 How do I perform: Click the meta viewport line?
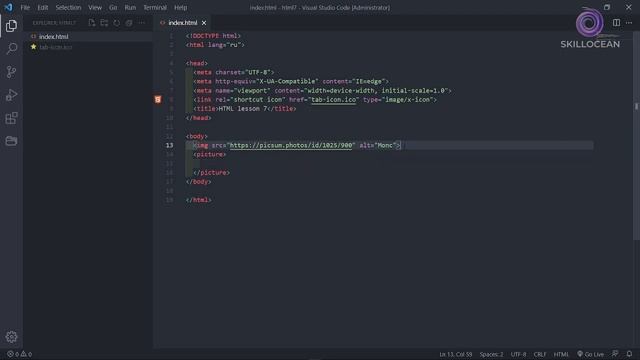[322, 91]
